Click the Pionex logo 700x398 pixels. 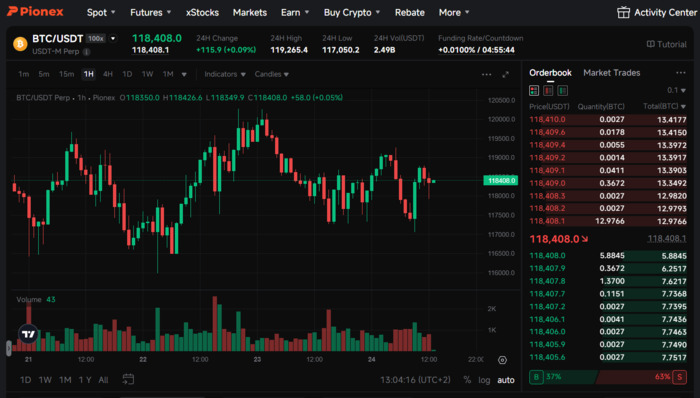35,12
